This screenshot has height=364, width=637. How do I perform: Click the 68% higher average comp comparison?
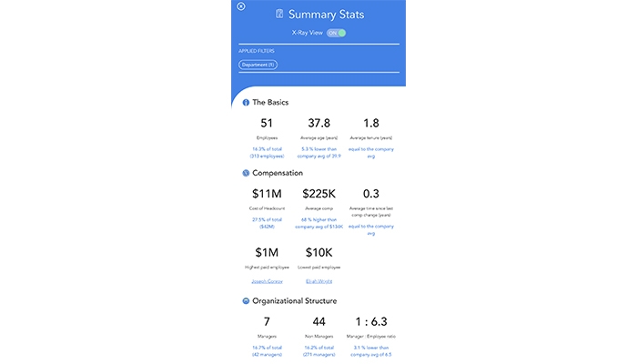coord(318,224)
